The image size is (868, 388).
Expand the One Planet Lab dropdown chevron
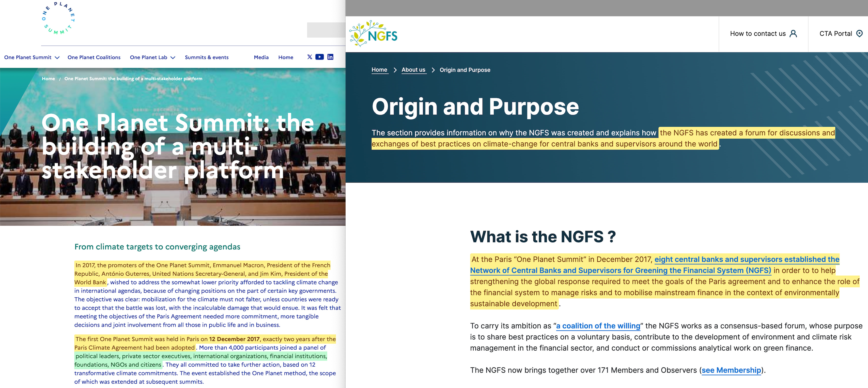tap(173, 58)
